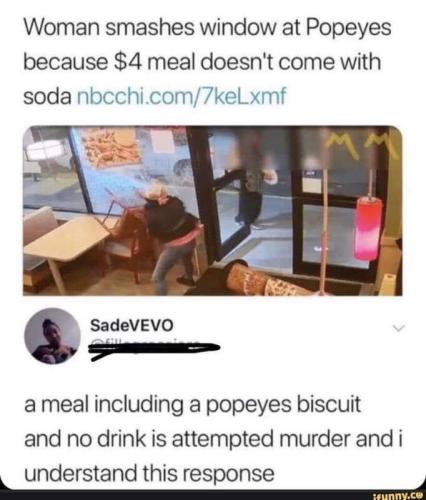Click the yellow 'M M' marking in the photo
The image size is (426, 500).
pos(359,144)
